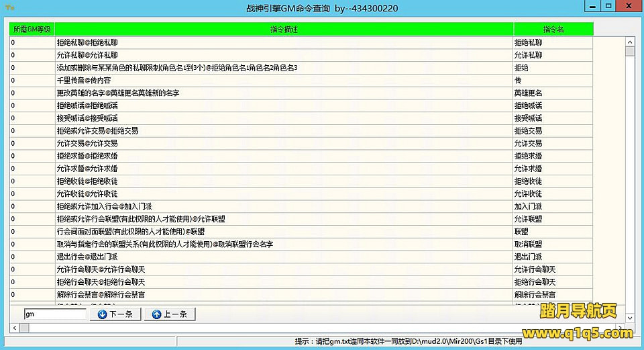The width and height of the screenshot is (644, 350).
Task: Click the vertical scrollbar up arrow
Action: pos(630,41)
